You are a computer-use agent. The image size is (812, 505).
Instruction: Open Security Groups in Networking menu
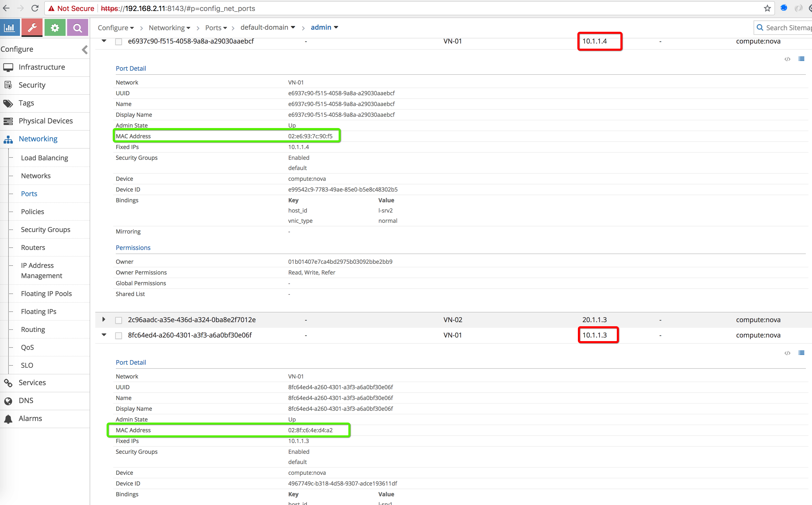pos(46,229)
